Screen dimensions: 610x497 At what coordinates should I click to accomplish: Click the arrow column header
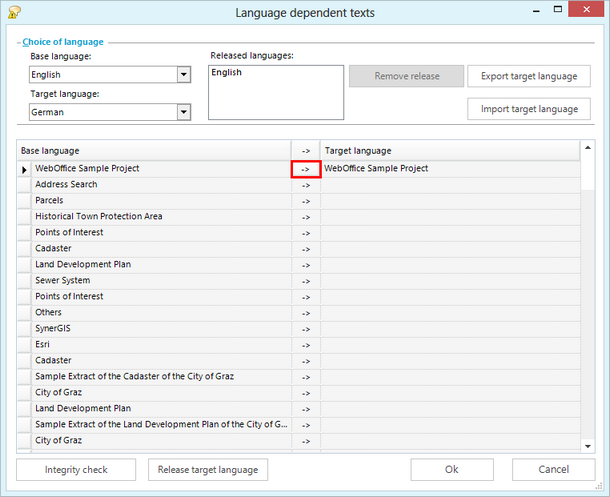click(306, 150)
